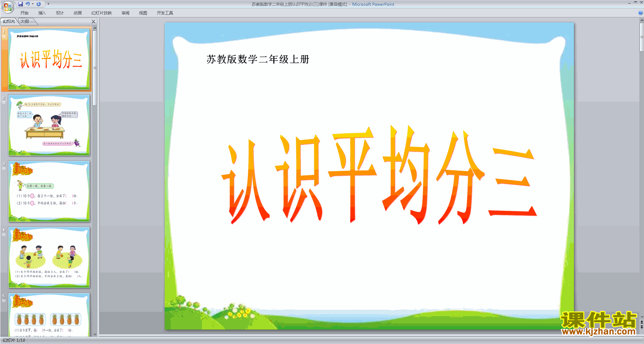Select slide 5 thumbnail with pineapples
The height and width of the screenshot is (344, 644).
pyautogui.click(x=49, y=315)
